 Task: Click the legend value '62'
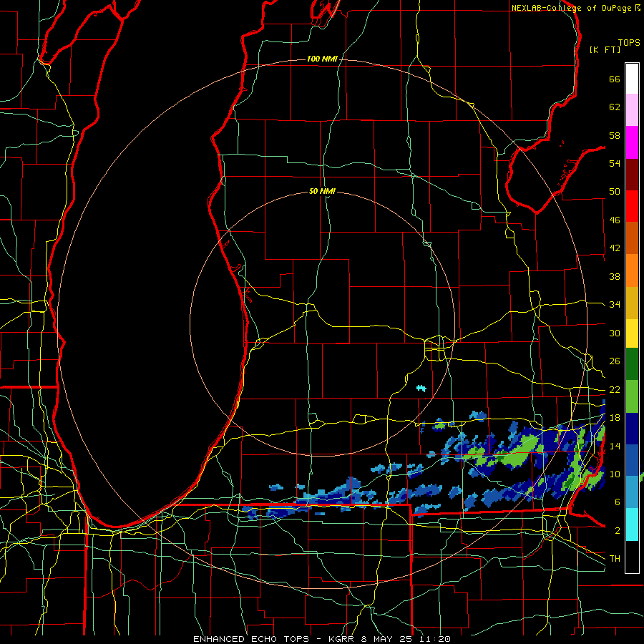[x=615, y=107]
